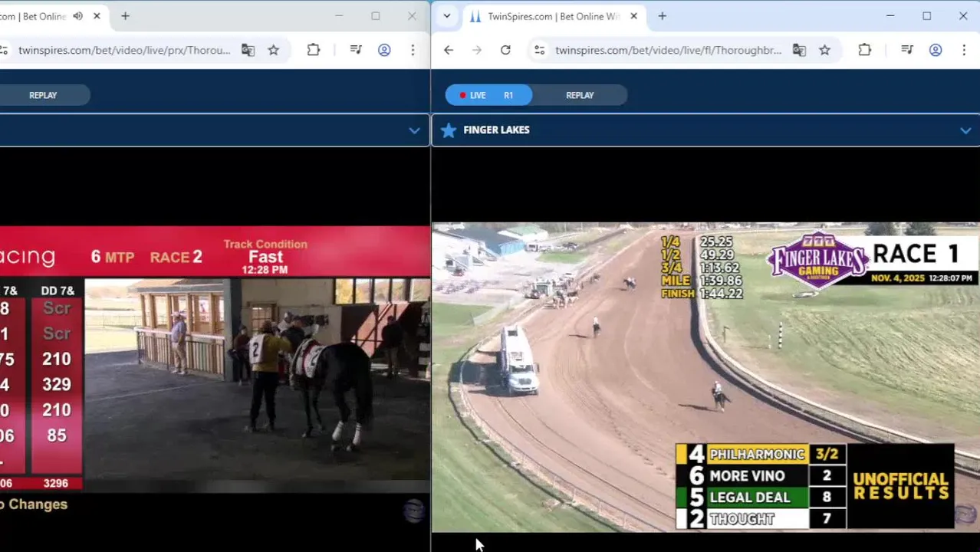Screen dimensions: 980x552
Task: Open new tab in right browser window
Action: point(662,16)
